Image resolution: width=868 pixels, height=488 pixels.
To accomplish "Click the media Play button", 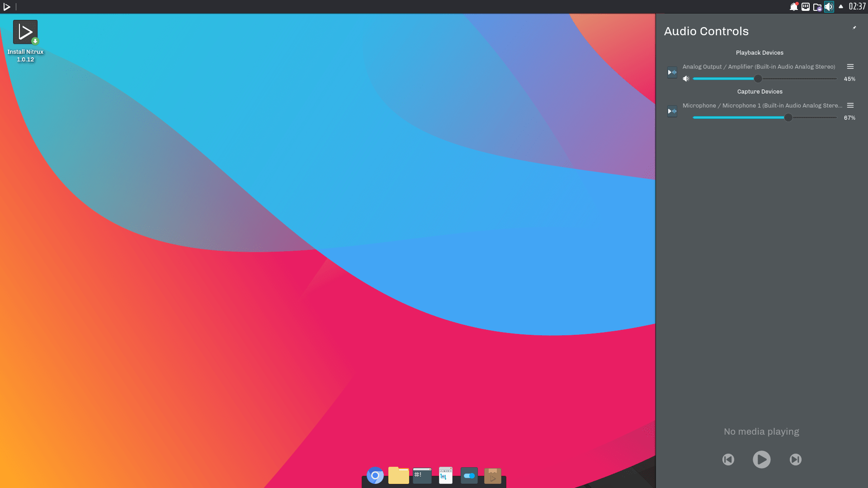I will pyautogui.click(x=761, y=460).
